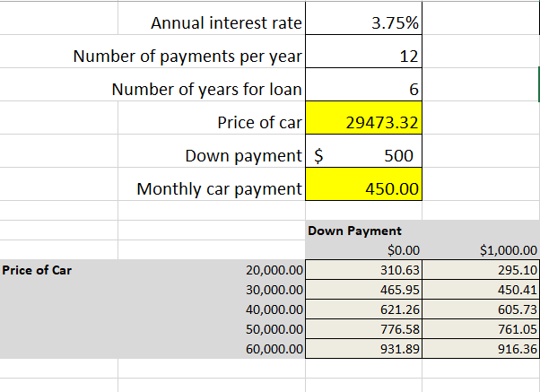Select the down payment cell showing 500
Image resolution: width=540 pixels, height=392 pixels.
point(364,155)
